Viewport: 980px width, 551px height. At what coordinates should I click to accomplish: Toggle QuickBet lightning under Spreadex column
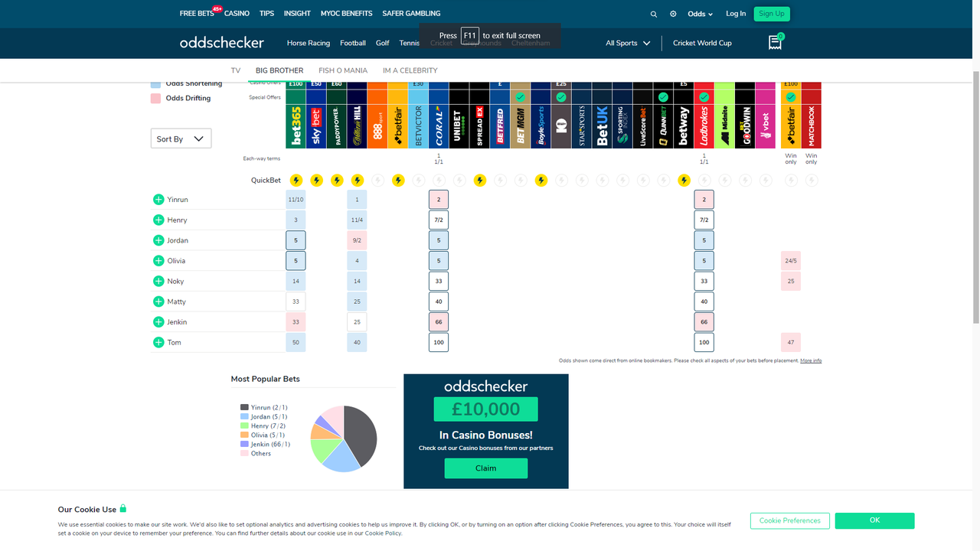pyautogui.click(x=479, y=181)
